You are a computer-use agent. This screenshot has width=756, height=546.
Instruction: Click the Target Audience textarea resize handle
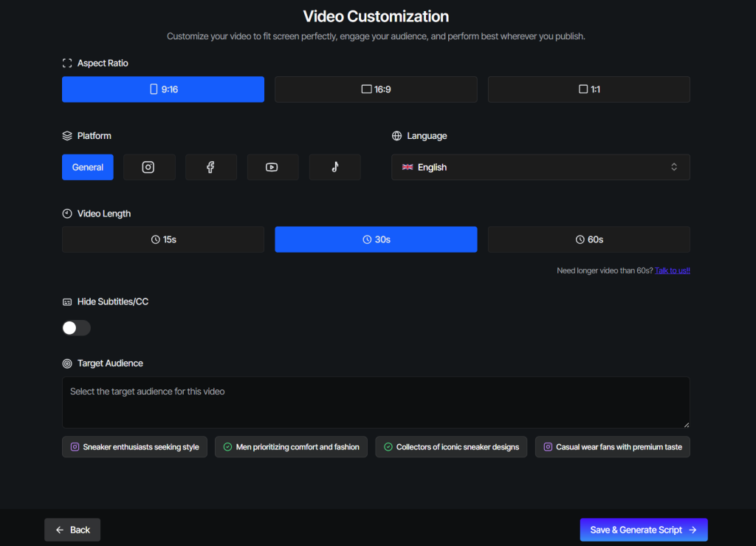coord(687,424)
